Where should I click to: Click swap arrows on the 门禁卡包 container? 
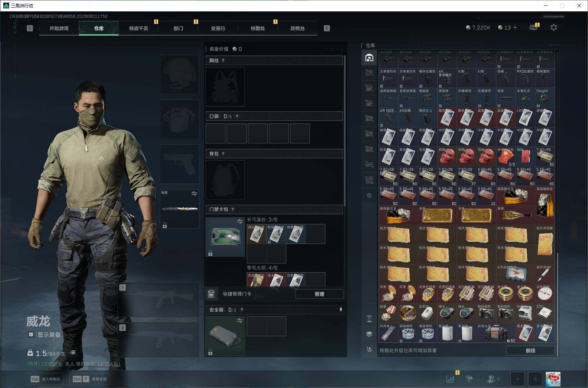(x=240, y=221)
